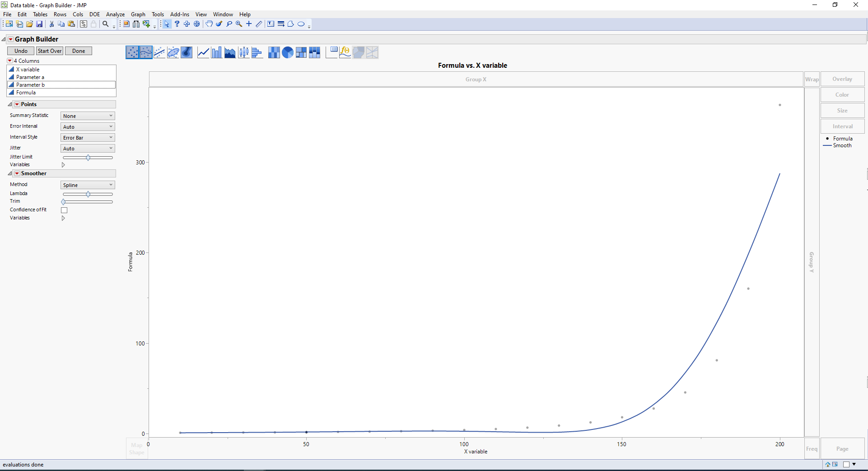The image size is (868, 471).
Task: Select the Grabber hand tool
Action: (209, 24)
